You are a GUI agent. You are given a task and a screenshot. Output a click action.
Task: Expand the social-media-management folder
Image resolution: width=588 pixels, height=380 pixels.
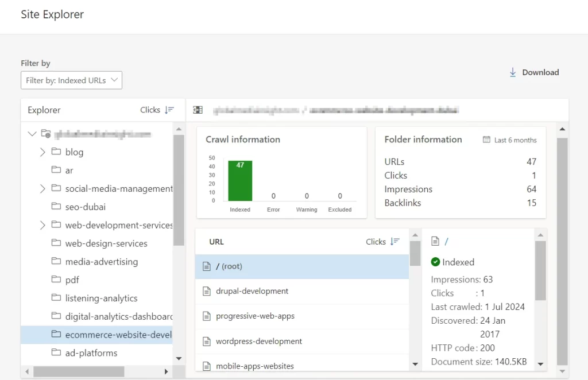(42, 188)
